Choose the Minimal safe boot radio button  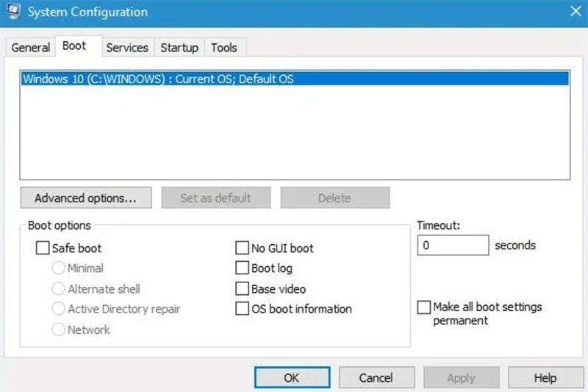click(x=58, y=268)
